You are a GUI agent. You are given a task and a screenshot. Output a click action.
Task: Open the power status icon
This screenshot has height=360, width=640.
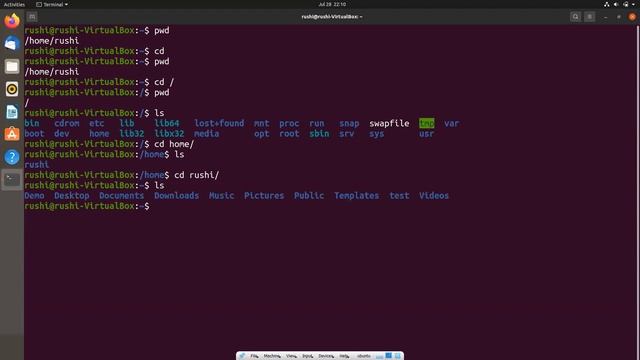[x=626, y=4]
